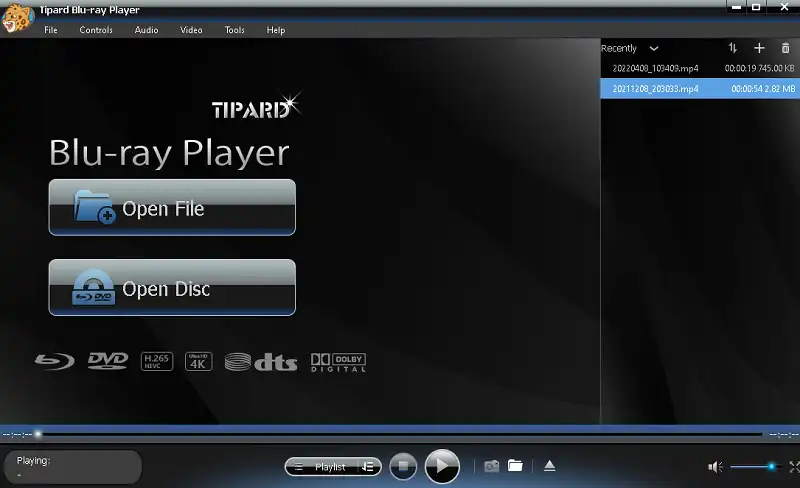Click the sort order icon in playlist panel
The image size is (800, 488).
pos(732,48)
